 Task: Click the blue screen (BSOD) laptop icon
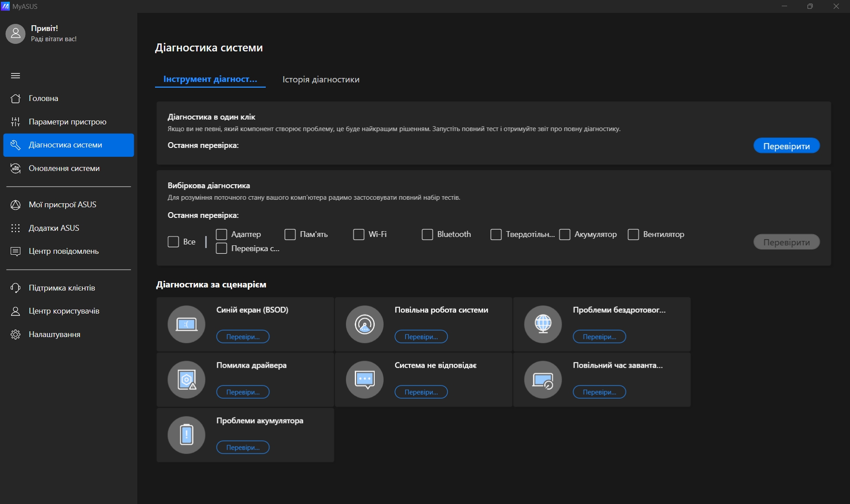point(186,324)
